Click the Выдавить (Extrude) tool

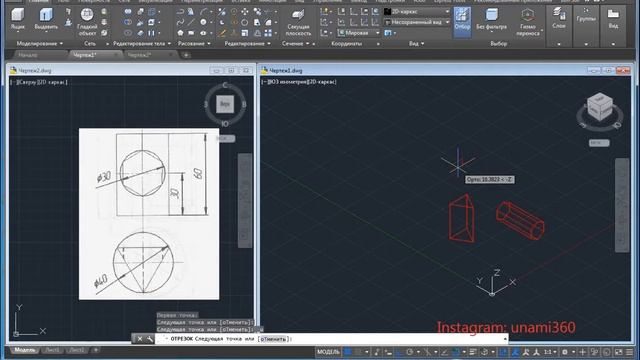tap(46, 19)
